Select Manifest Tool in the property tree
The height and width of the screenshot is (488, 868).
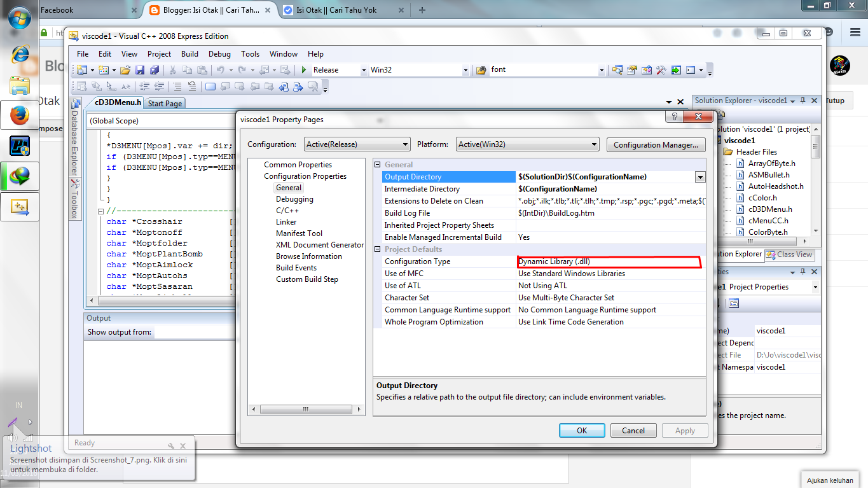299,234
